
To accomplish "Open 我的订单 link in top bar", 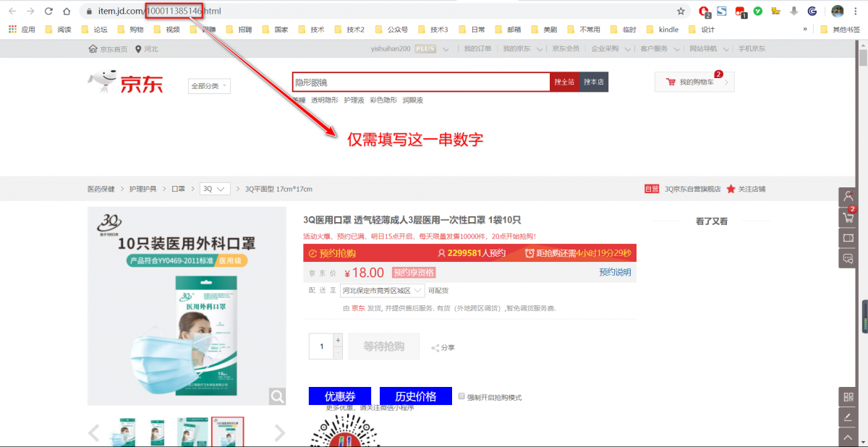I will [x=477, y=49].
